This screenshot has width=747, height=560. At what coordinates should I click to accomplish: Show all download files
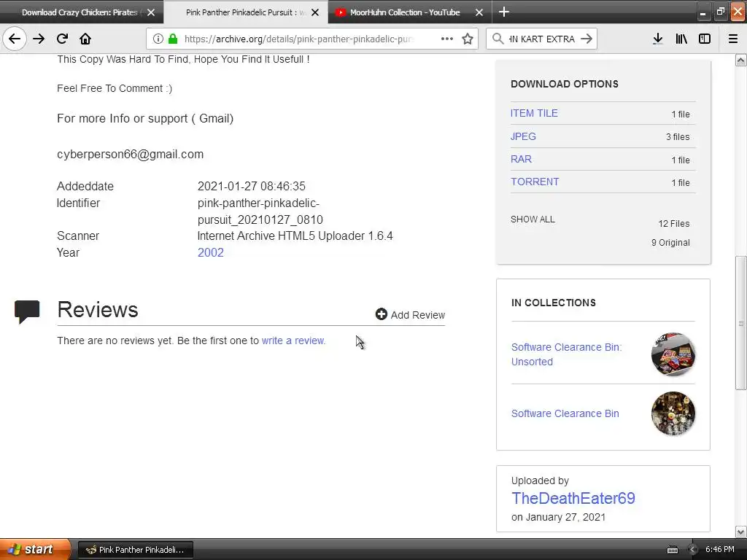point(533,219)
